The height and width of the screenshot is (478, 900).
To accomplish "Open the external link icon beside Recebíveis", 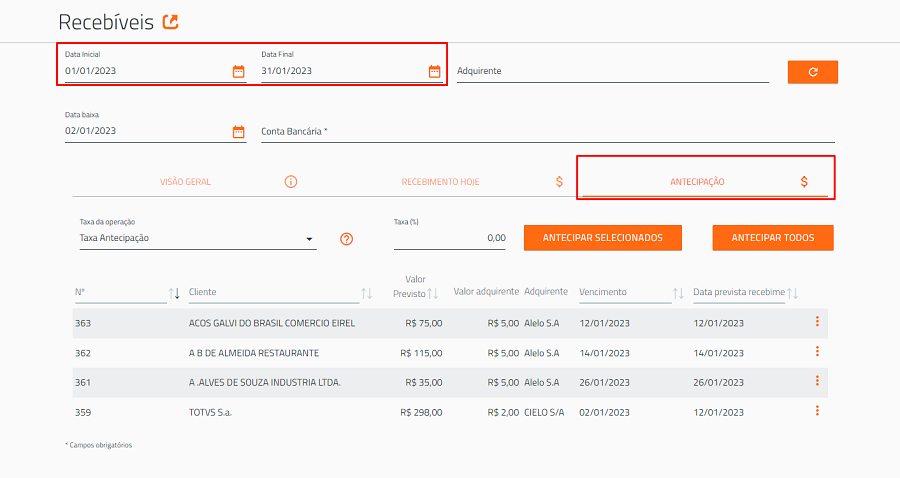I will 170,22.
